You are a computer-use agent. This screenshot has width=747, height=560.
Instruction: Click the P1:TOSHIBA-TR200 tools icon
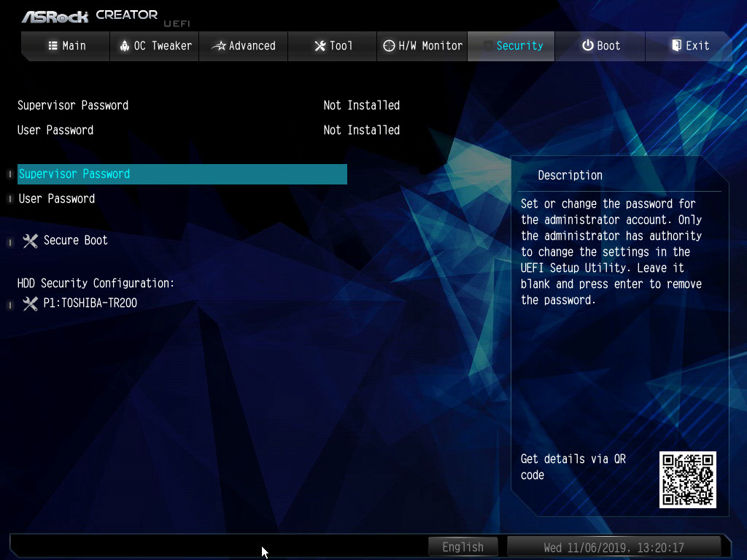point(30,303)
